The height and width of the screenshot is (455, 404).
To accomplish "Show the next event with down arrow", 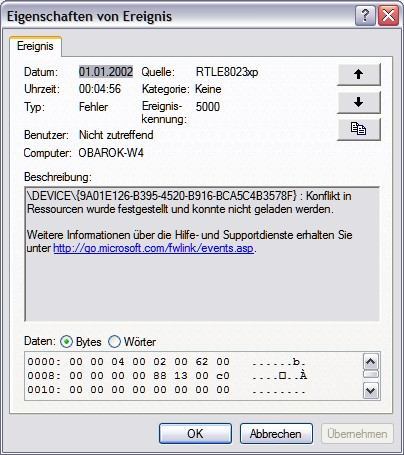I will click(x=359, y=102).
